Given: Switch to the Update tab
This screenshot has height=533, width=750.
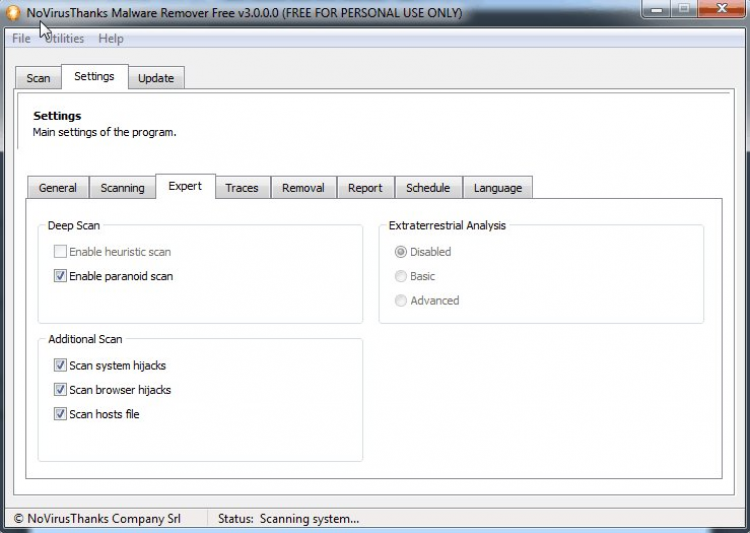Looking at the screenshot, I should (x=156, y=78).
